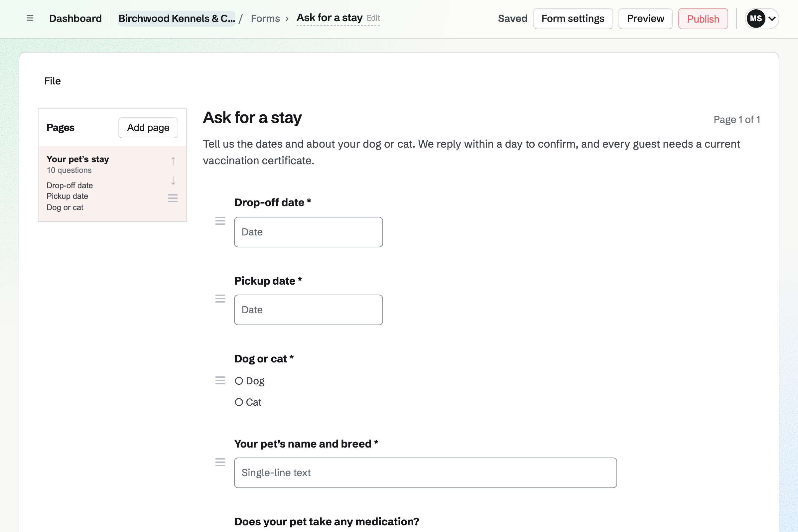The width and height of the screenshot is (798, 532).
Task: Click drag handle beside pet's name and breed
Action: point(220,462)
